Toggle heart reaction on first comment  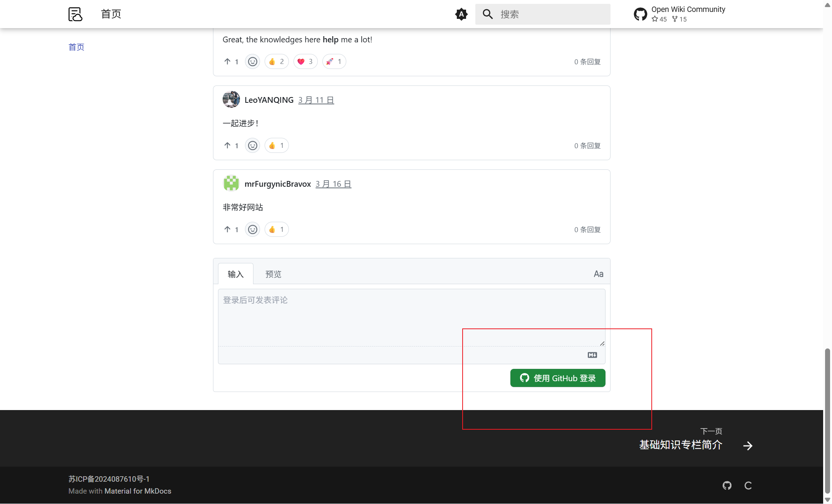coord(305,62)
